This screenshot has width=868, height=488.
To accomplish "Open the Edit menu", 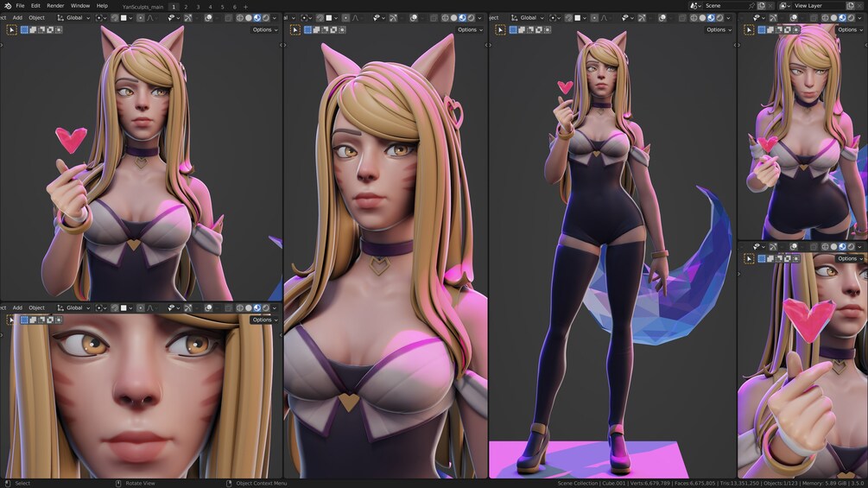I will click(x=35, y=5).
